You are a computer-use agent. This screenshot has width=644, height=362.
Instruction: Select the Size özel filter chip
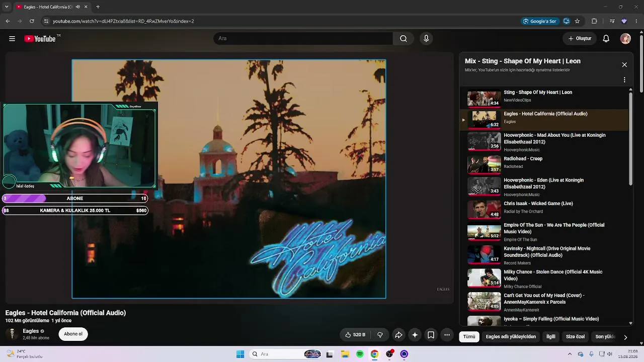tap(575, 337)
